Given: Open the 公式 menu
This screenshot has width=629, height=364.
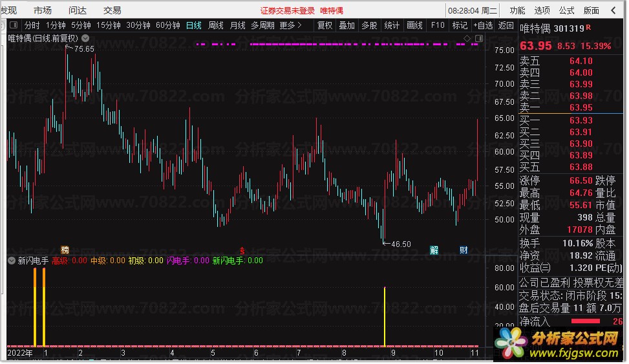Looking at the screenshot, I should pyautogui.click(x=566, y=10).
